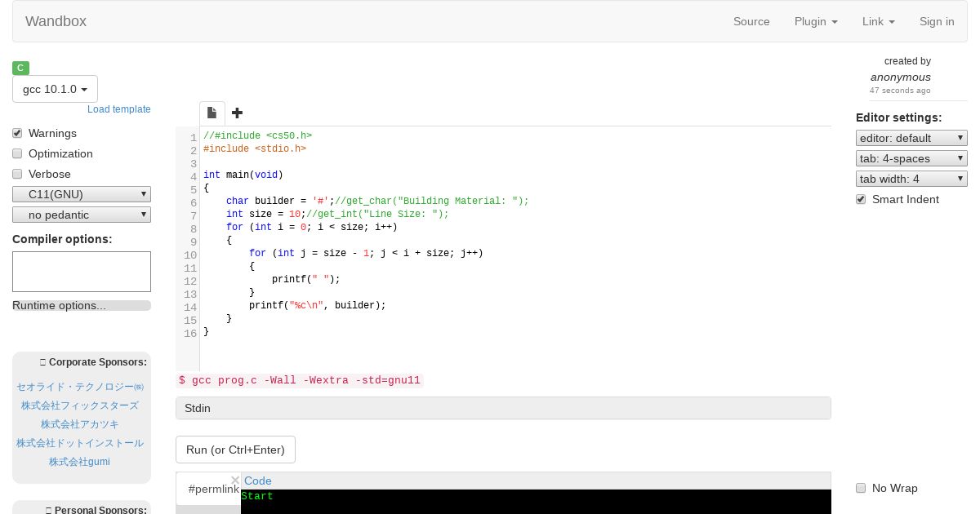Click Sign in in the navbar

[937, 21]
